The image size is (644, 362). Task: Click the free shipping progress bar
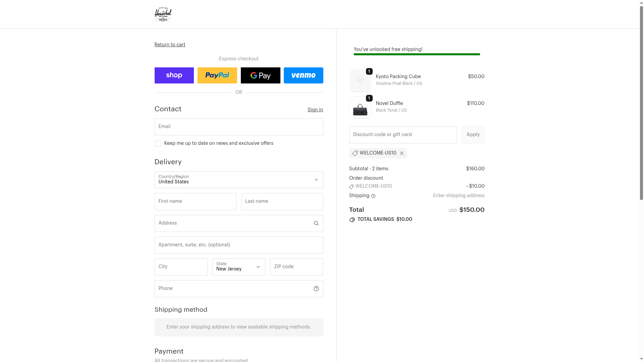click(417, 54)
